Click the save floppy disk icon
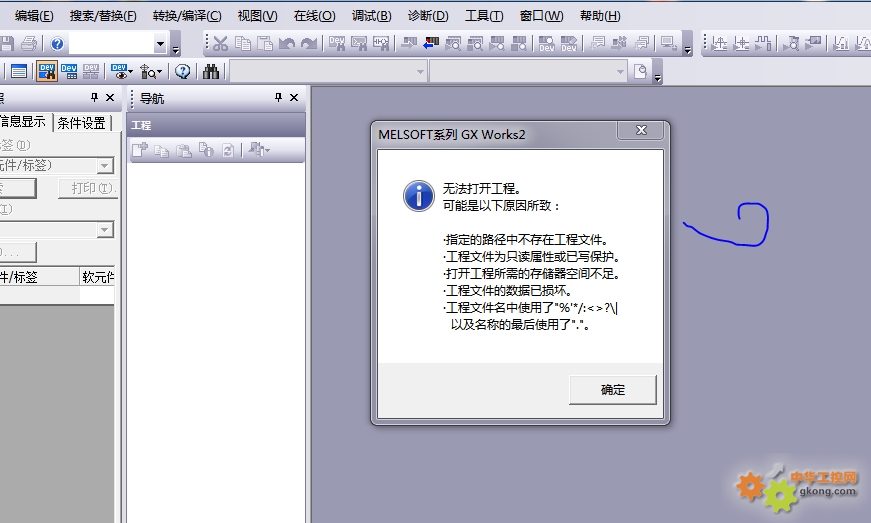871x523 pixels. [7, 43]
